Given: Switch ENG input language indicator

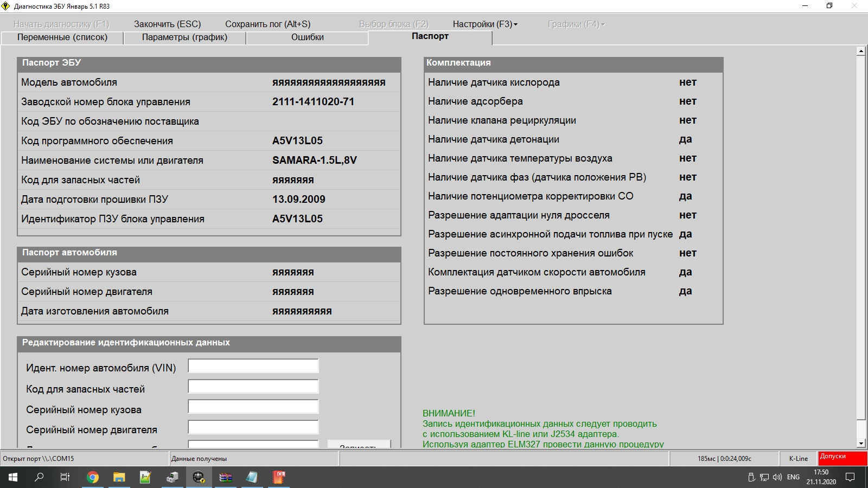Looking at the screenshot, I should click(x=793, y=477).
